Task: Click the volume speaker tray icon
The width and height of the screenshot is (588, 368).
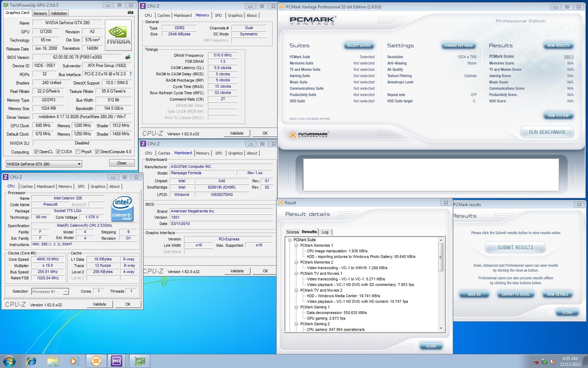Action: click(x=553, y=361)
